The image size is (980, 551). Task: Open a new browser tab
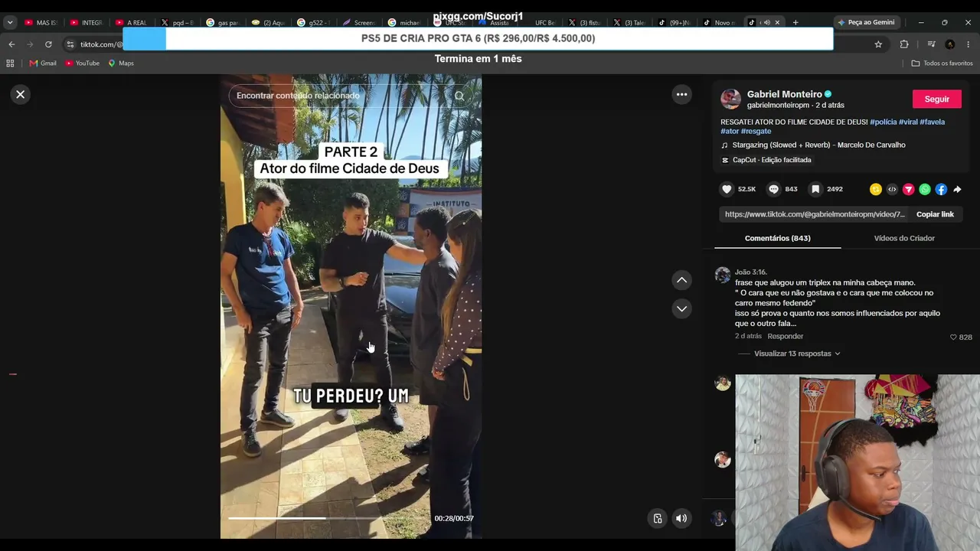click(x=795, y=22)
